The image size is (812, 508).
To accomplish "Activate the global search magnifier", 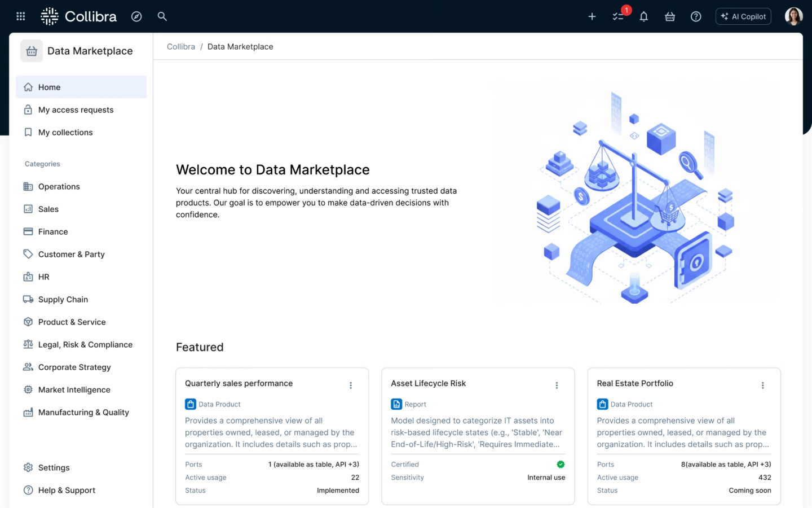I will [x=162, y=16].
